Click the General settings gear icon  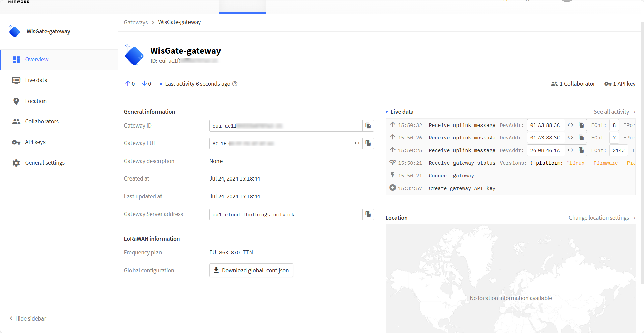16,163
